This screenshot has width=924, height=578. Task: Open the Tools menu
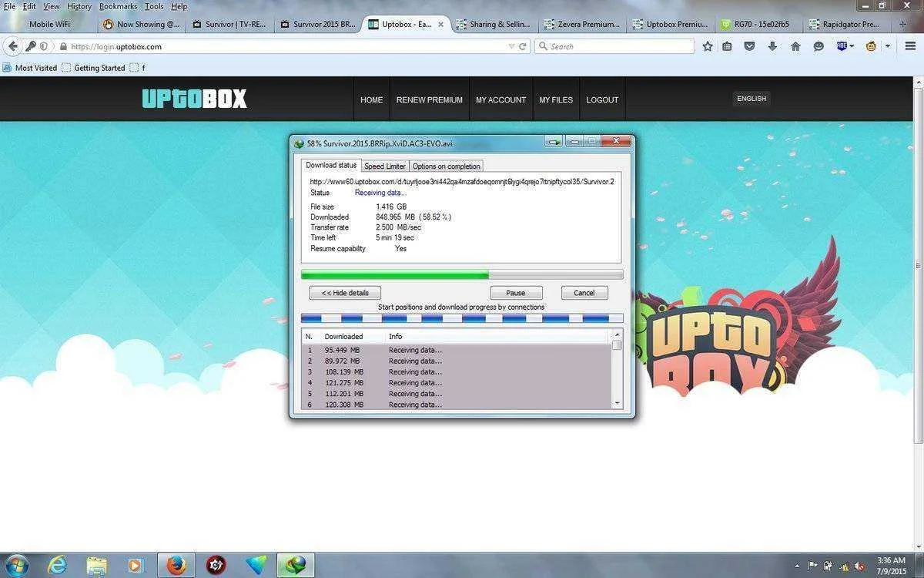click(154, 6)
